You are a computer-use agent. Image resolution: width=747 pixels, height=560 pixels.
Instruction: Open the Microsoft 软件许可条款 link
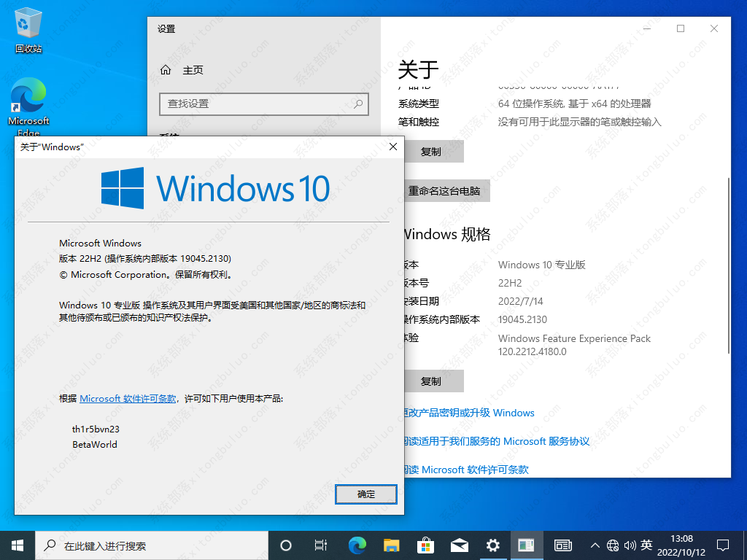pyautogui.click(x=128, y=398)
